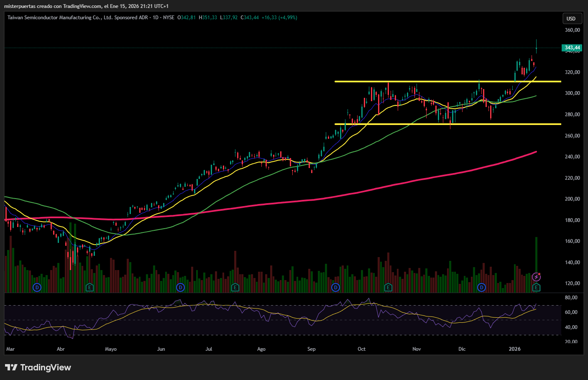Click the close value C343,44 in header
This screenshot has height=380, width=588.
point(250,18)
